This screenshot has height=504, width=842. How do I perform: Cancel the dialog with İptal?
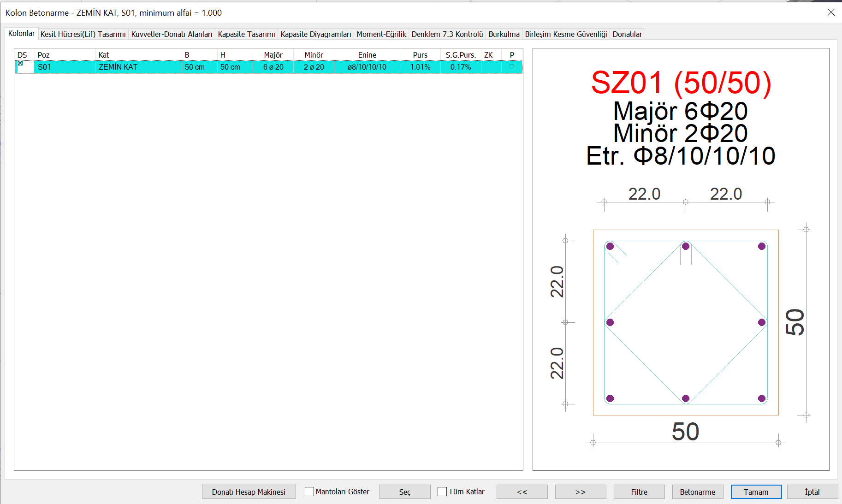click(812, 492)
